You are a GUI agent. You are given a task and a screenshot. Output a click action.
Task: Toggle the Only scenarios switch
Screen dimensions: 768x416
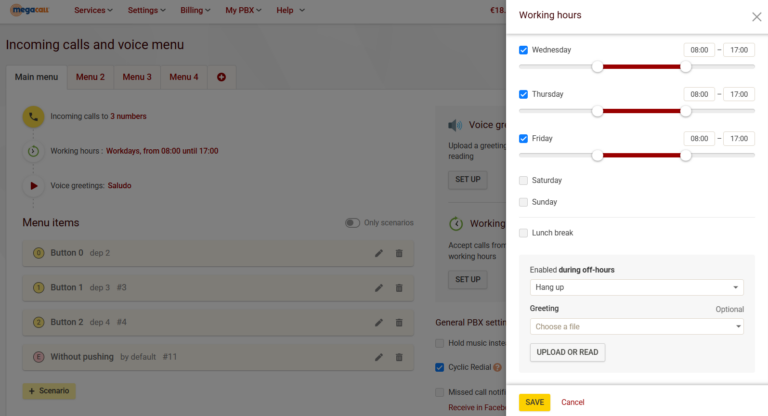(352, 223)
